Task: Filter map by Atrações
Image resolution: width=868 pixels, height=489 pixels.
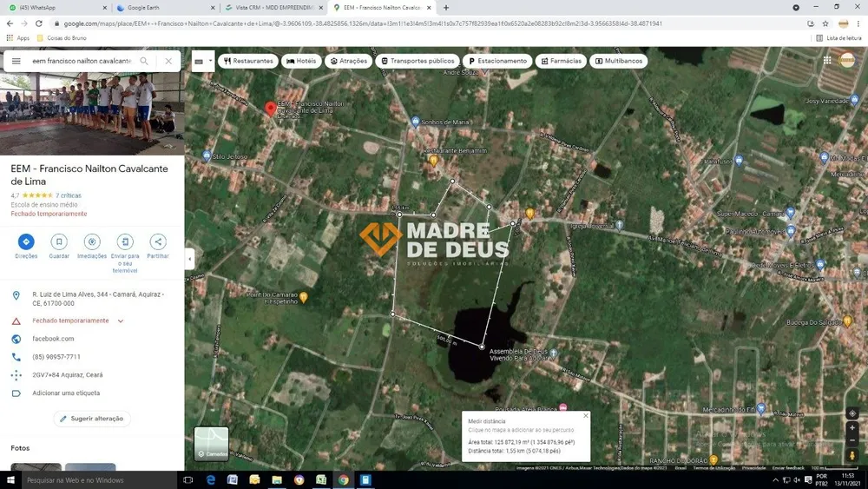Action: tap(349, 61)
